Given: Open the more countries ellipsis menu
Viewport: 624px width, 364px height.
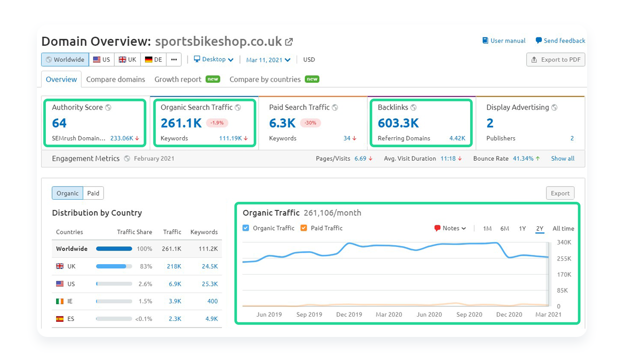Looking at the screenshot, I should (174, 59).
